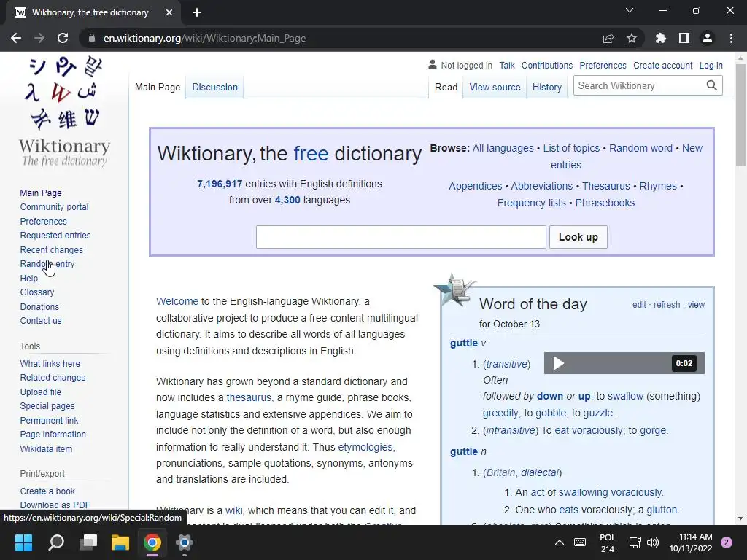Click the Log in link
The width and height of the screenshot is (747, 560).
(711, 65)
